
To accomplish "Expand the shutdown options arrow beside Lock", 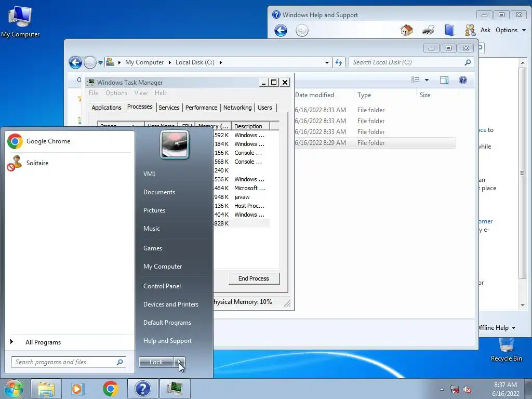I will pos(179,362).
